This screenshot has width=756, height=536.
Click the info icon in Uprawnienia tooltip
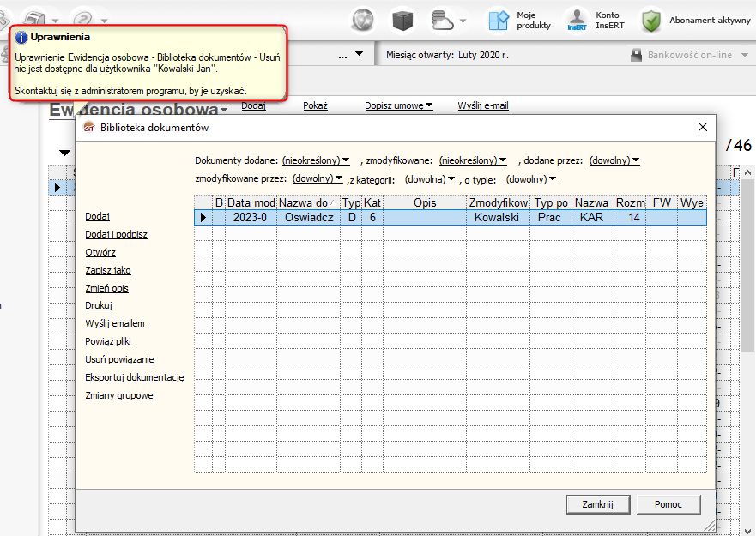tap(21, 37)
